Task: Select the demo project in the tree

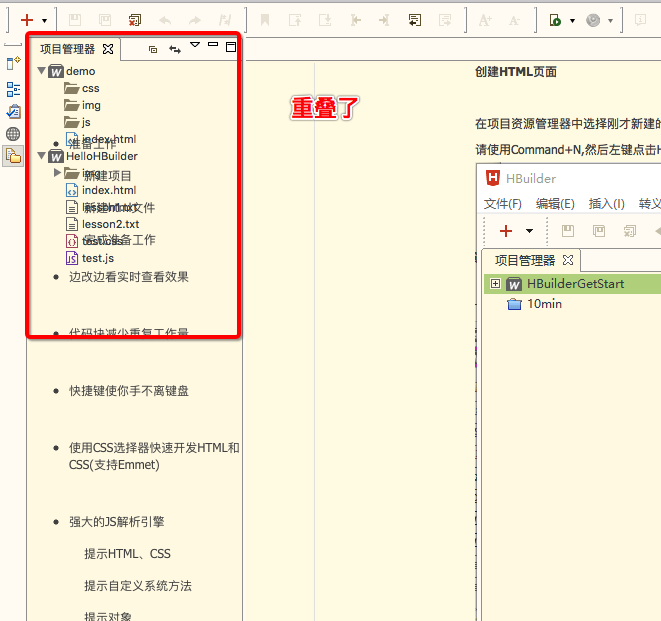Action: [x=81, y=71]
